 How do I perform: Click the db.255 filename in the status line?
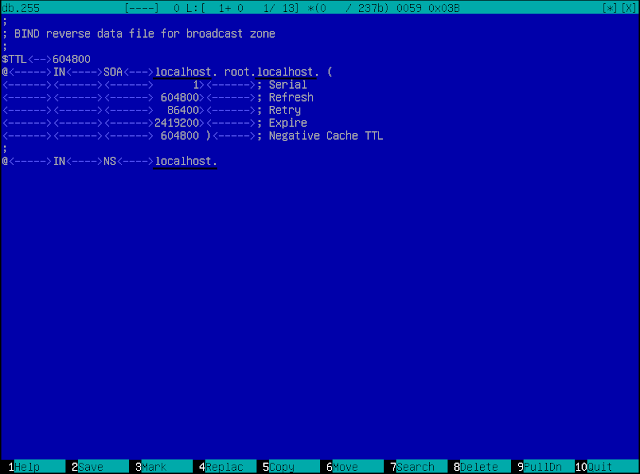point(21,8)
